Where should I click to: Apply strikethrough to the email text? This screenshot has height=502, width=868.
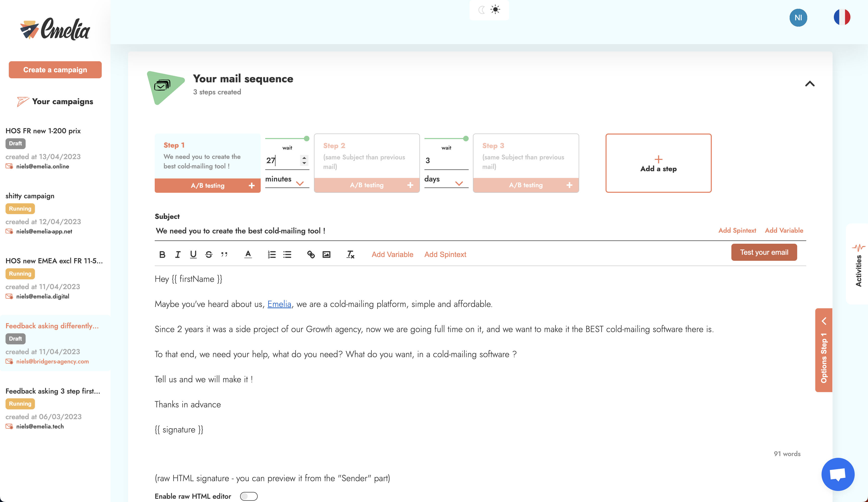click(209, 255)
